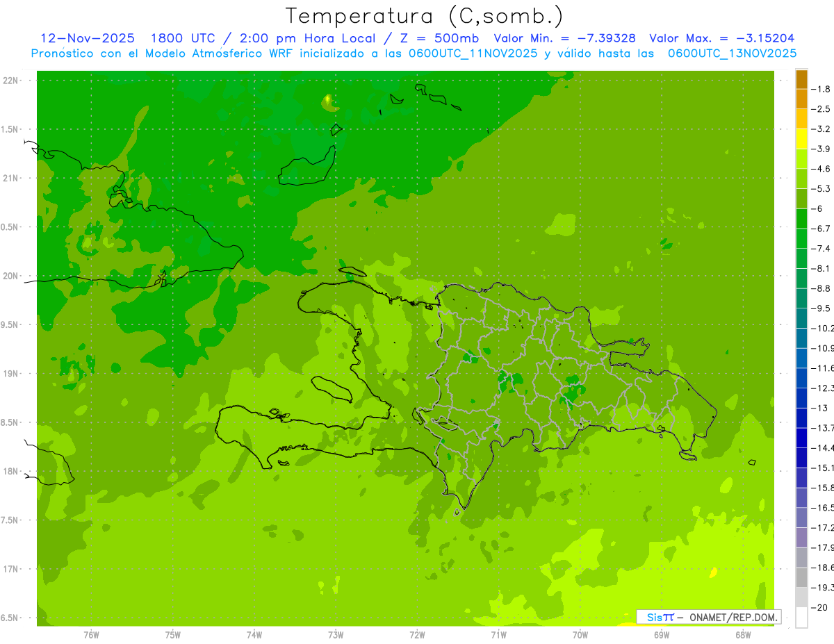Screen dimensions: 834x644
Task: Pick the purple colorbar swatch between -17.2 and -17.9
Action: click(x=801, y=538)
